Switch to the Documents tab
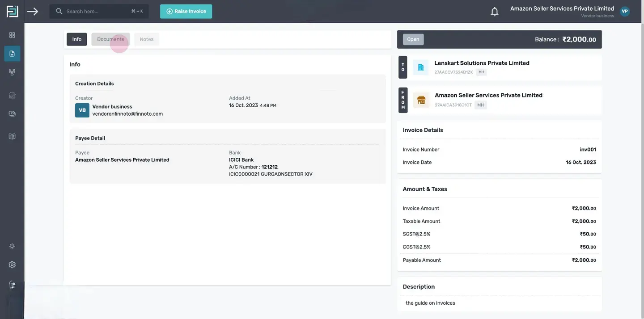Viewport: 644px width, 319px height. click(x=110, y=39)
